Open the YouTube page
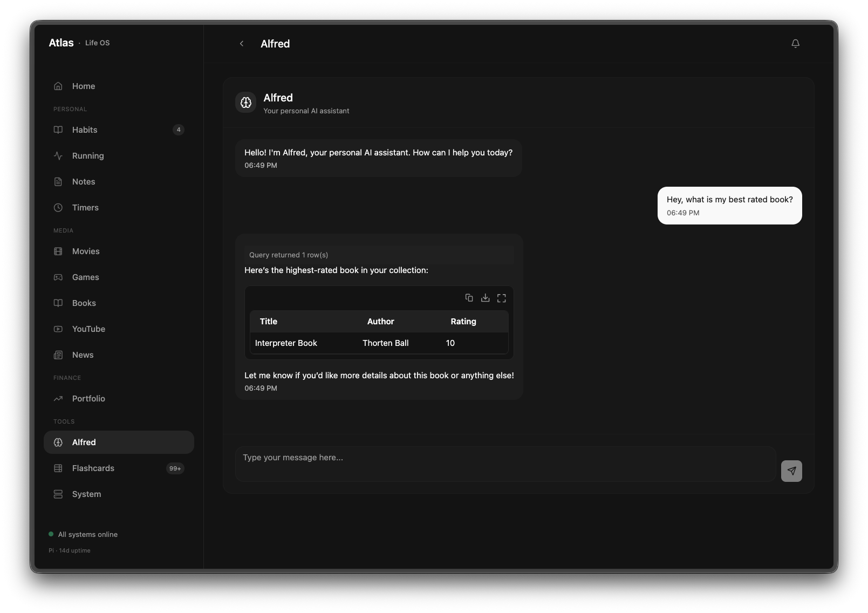 (88, 329)
